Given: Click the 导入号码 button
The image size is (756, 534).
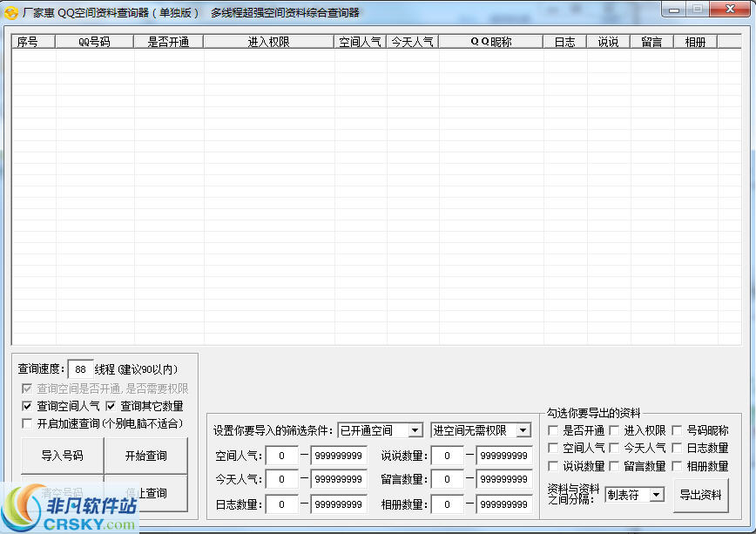Looking at the screenshot, I should point(62,456).
